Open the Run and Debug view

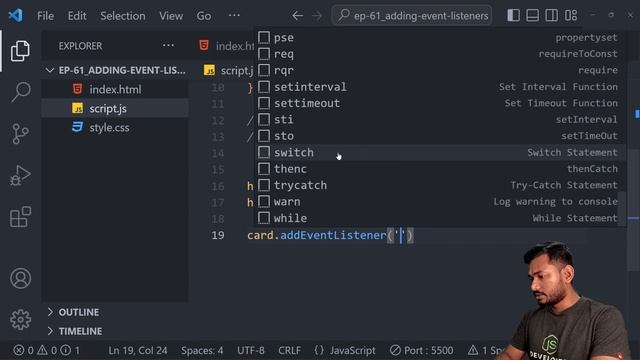[x=20, y=175]
